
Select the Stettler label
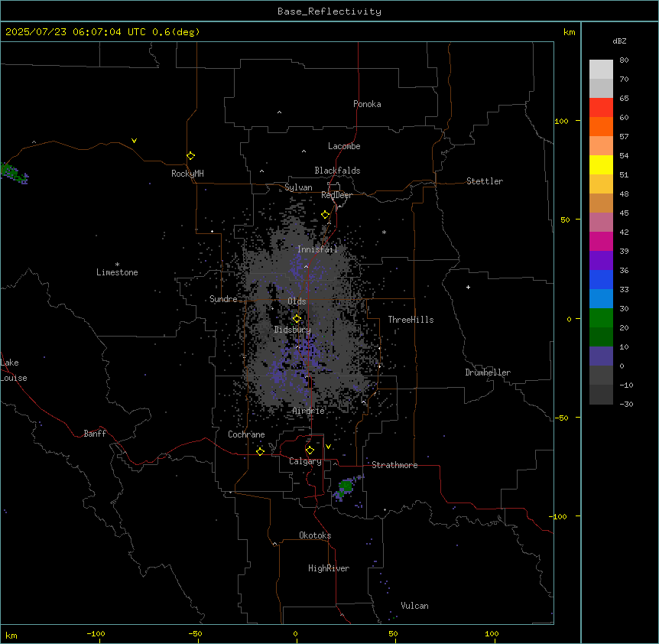(485, 181)
